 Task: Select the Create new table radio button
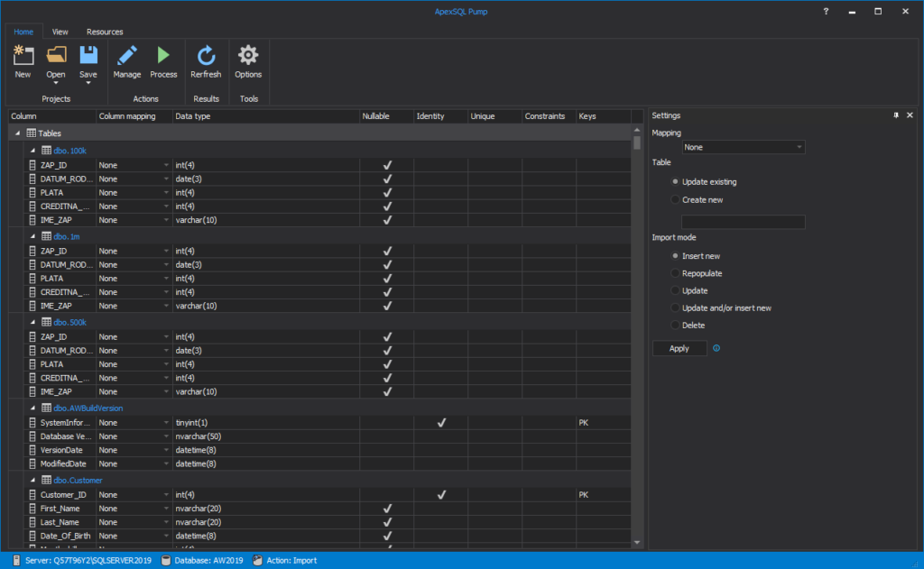pos(674,200)
